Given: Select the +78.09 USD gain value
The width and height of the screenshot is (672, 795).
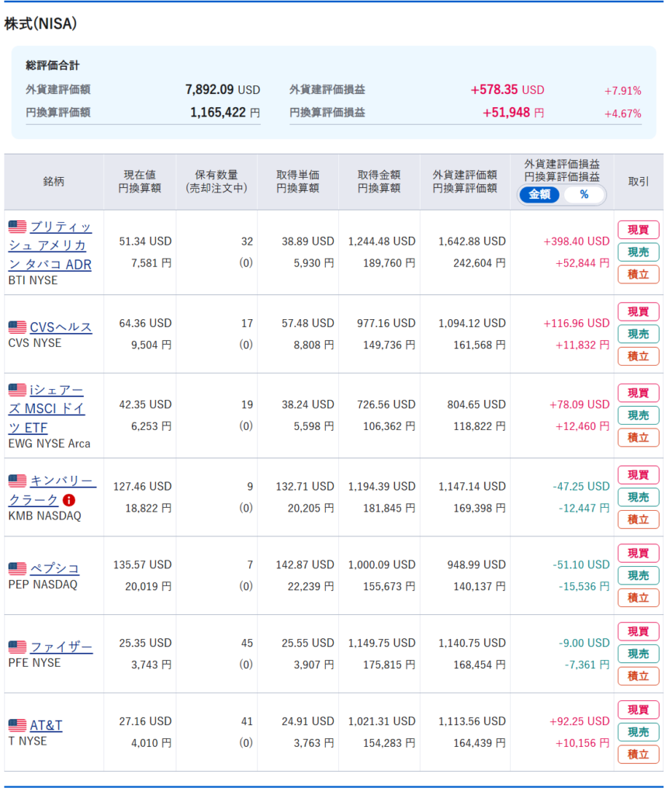Looking at the screenshot, I should [x=579, y=404].
